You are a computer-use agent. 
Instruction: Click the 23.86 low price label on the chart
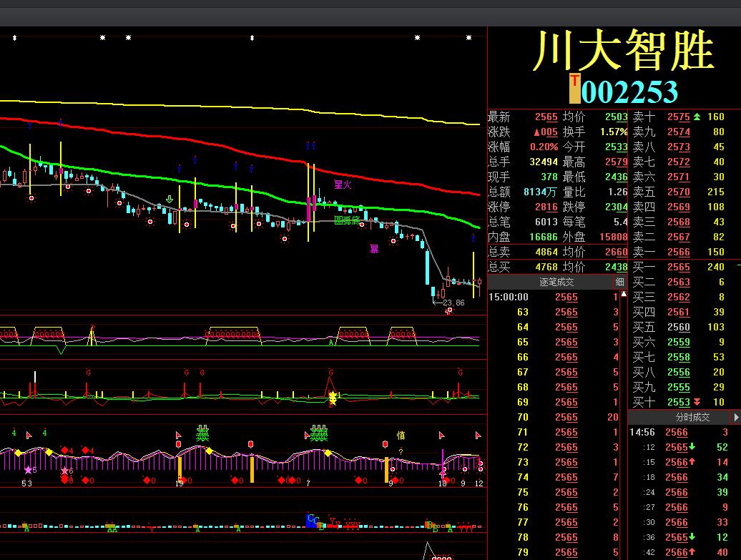click(453, 303)
